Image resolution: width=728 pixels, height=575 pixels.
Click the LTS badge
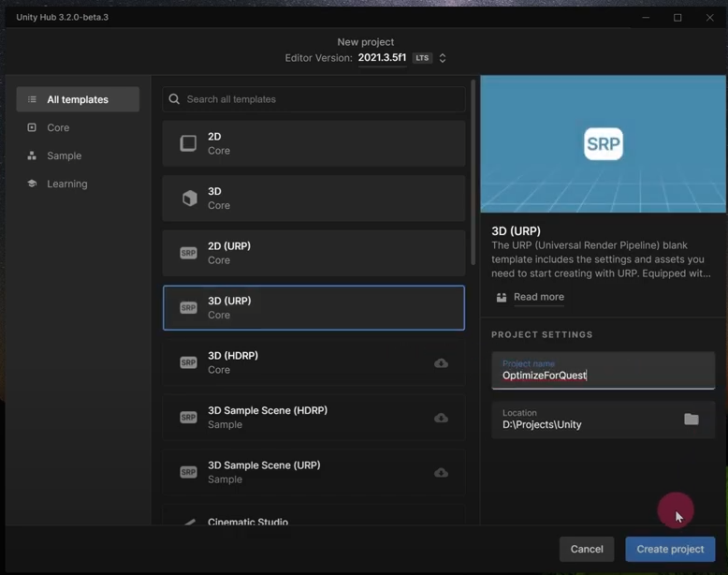(x=422, y=58)
